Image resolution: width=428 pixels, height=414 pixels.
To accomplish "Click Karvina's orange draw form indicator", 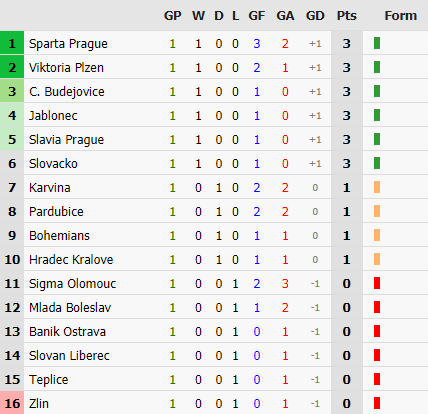I will 377,187.
